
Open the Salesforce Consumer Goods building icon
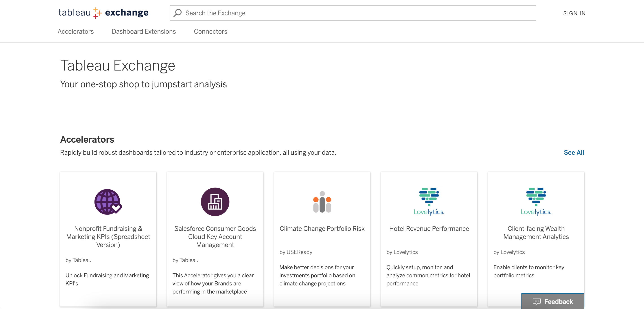(x=215, y=202)
